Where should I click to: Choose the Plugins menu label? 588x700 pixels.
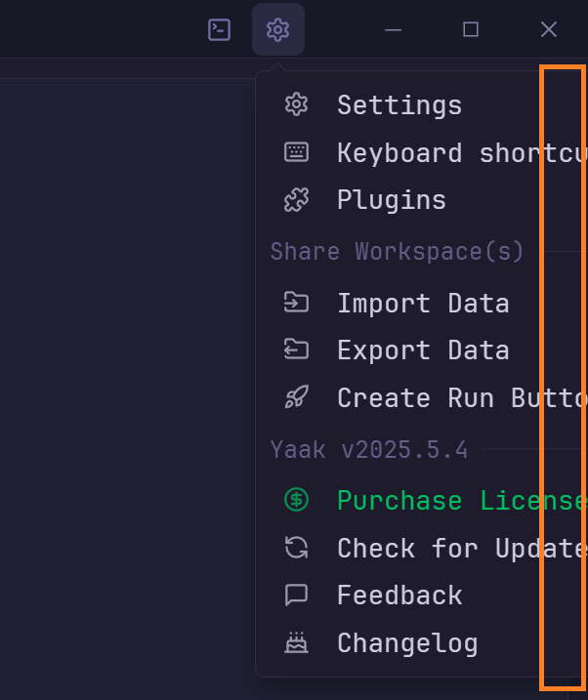pyautogui.click(x=392, y=200)
